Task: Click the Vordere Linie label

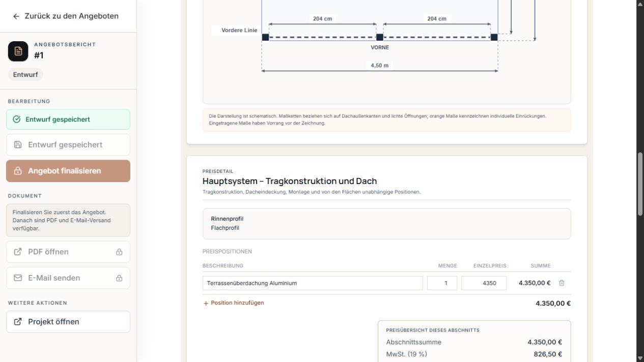Action: click(239, 31)
